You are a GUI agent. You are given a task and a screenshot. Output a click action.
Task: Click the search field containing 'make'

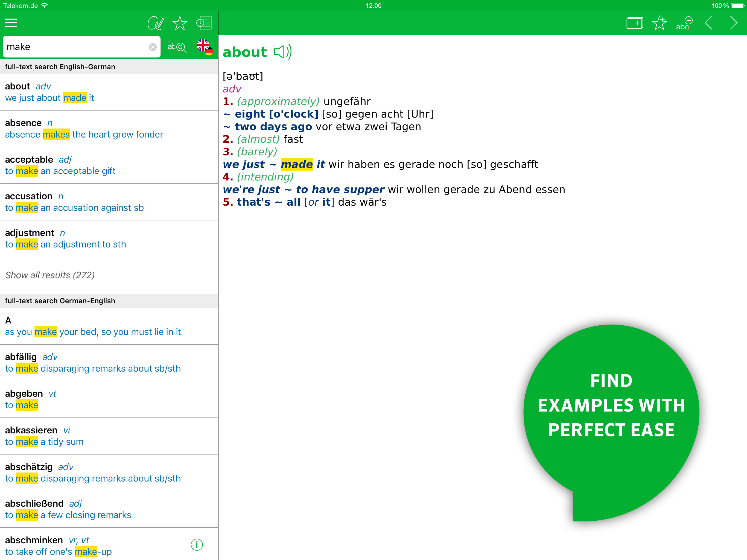click(82, 46)
